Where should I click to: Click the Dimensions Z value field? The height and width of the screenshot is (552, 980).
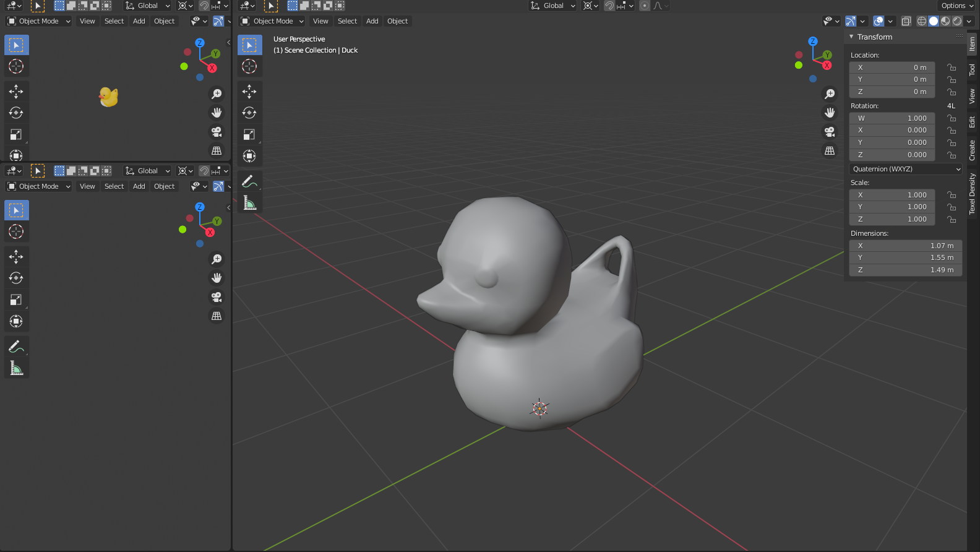pyautogui.click(x=906, y=270)
